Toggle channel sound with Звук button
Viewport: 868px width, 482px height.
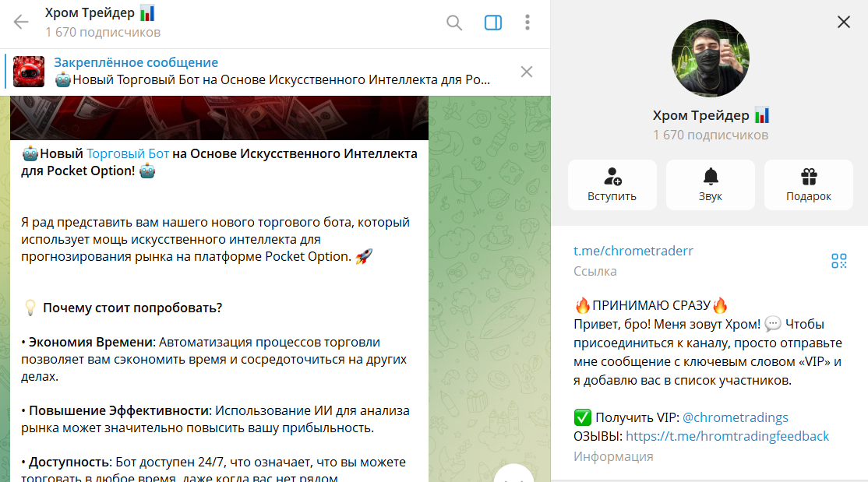(710, 185)
